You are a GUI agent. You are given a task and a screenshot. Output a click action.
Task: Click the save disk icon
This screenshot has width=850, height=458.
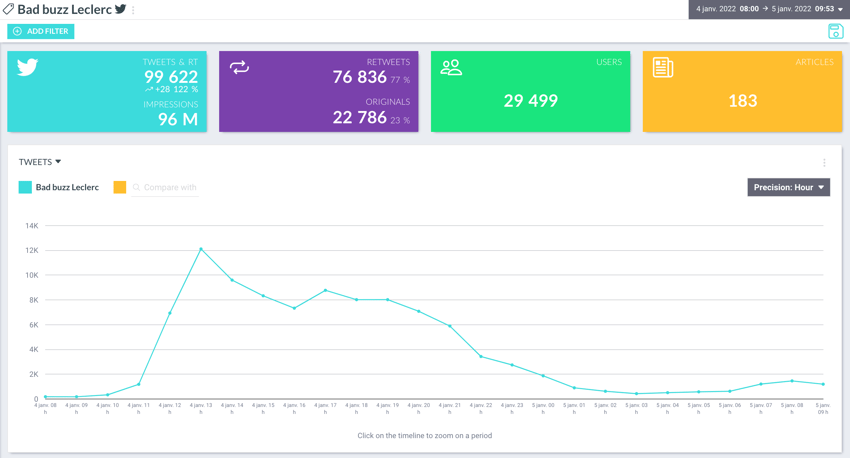[x=835, y=31]
